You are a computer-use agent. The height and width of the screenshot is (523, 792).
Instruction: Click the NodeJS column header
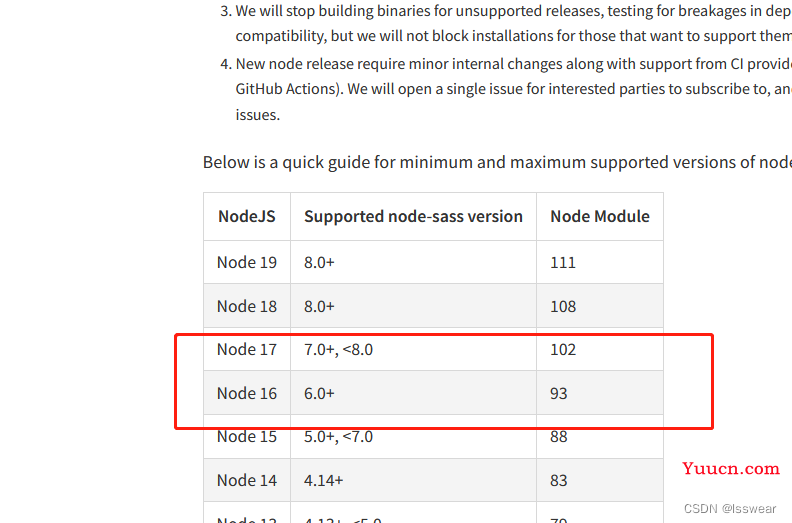(x=246, y=216)
